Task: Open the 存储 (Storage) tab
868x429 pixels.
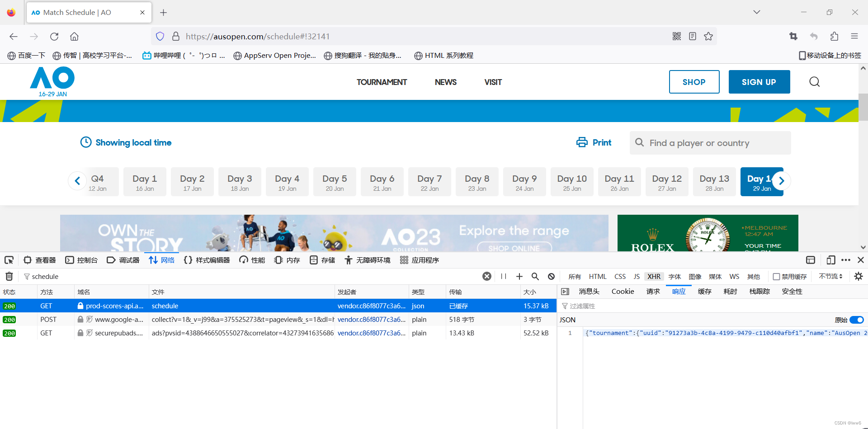Action: [x=322, y=260]
